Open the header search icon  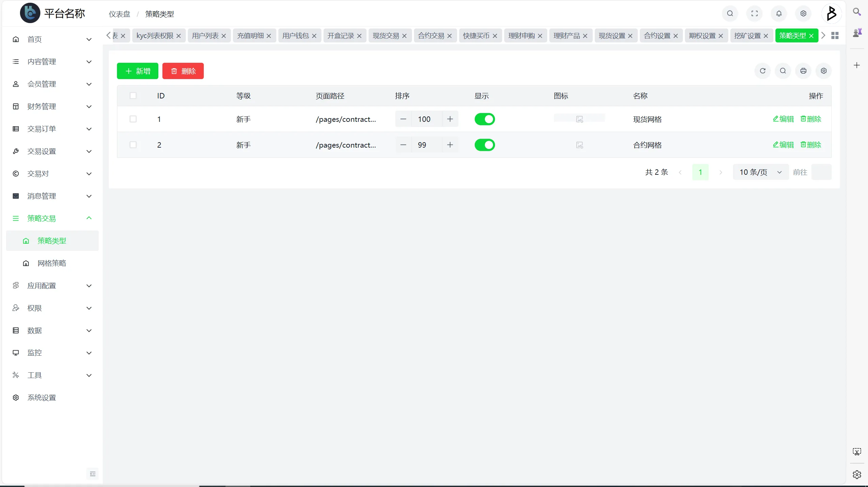click(x=730, y=14)
